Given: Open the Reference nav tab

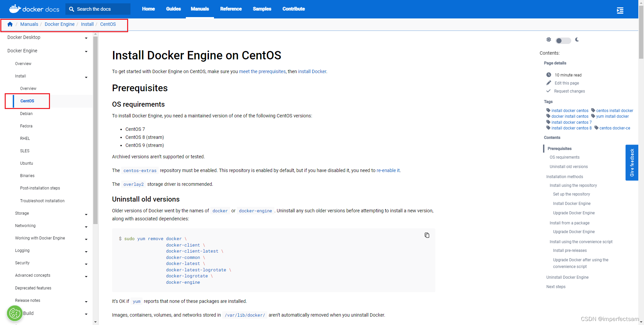Looking at the screenshot, I should pyautogui.click(x=231, y=9).
